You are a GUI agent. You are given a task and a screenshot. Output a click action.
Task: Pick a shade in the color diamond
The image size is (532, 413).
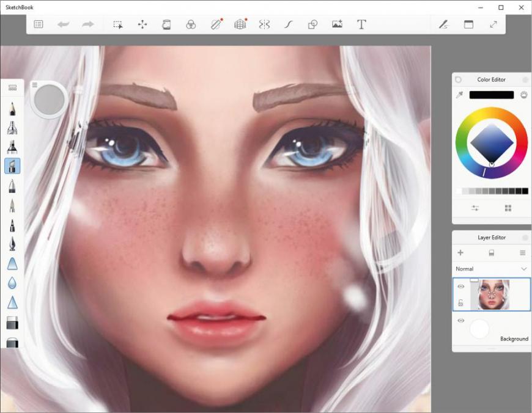point(492,143)
